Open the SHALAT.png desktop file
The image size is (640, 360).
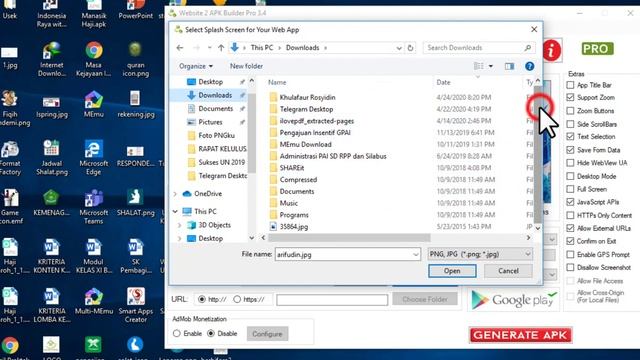[136, 203]
